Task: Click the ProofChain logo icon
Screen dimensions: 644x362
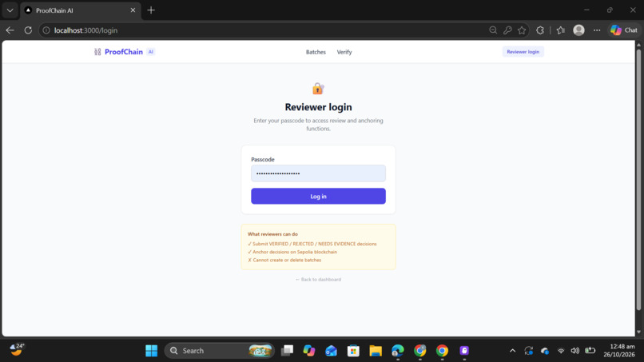Action: coord(97,52)
